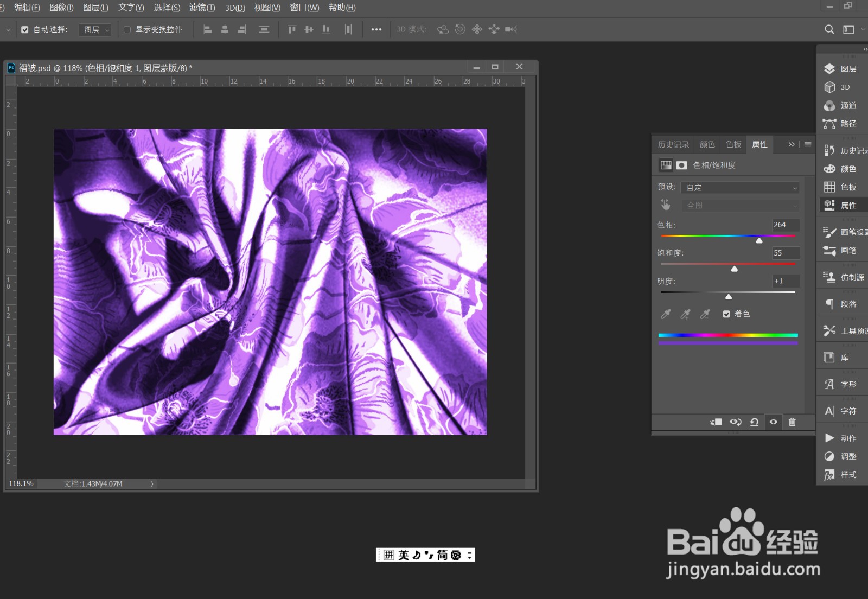Viewport: 868px width, 599px height.
Task: Click the layer mask icon in Properties
Action: 682,165
